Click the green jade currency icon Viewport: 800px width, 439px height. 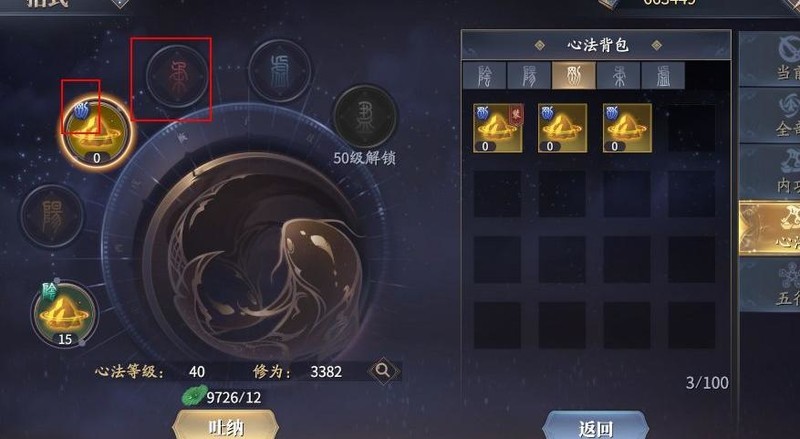click(194, 396)
